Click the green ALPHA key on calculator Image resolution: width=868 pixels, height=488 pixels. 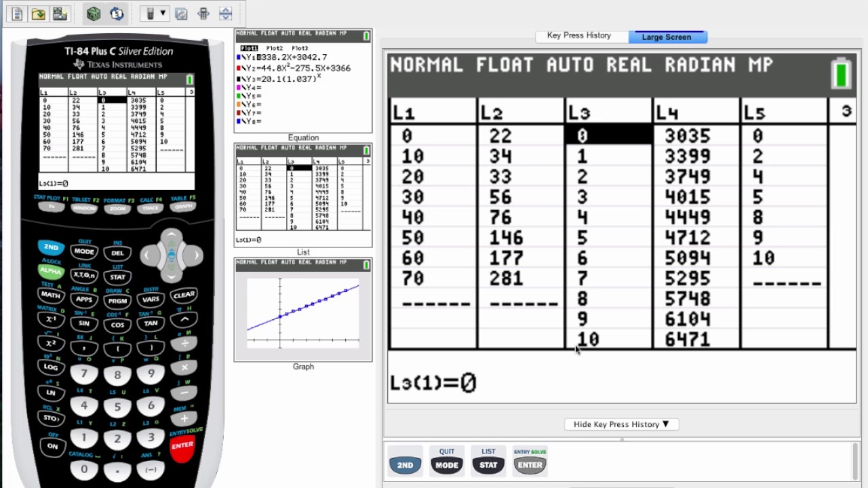click(x=51, y=271)
